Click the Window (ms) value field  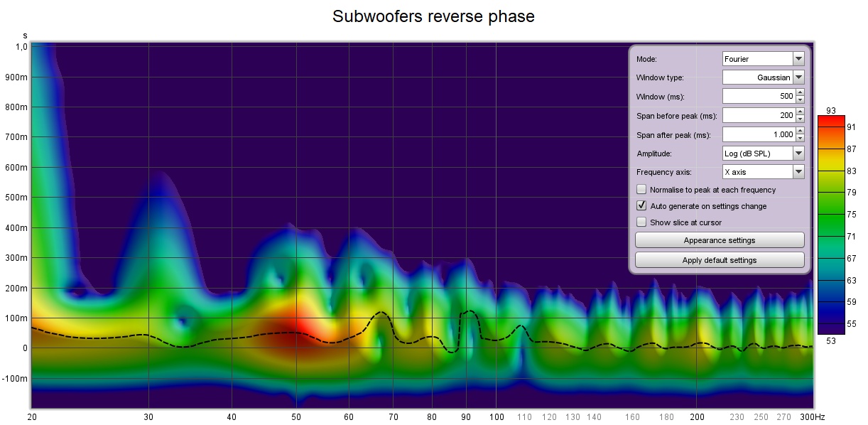(x=759, y=96)
